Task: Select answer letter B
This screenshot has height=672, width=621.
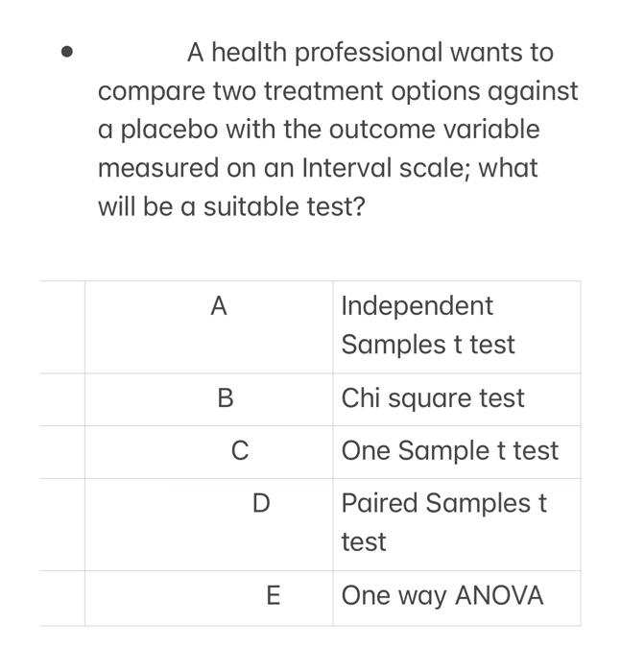Action: (226, 398)
